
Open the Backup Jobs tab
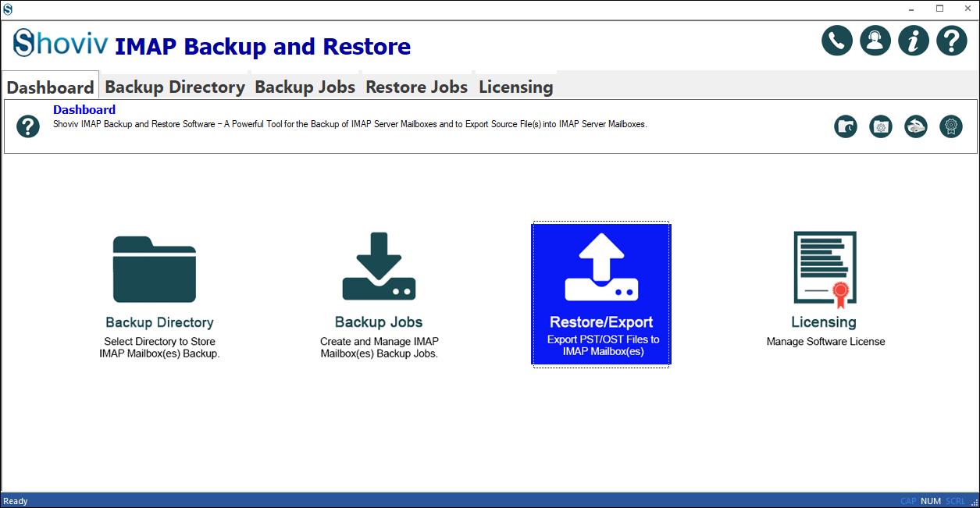(x=305, y=87)
